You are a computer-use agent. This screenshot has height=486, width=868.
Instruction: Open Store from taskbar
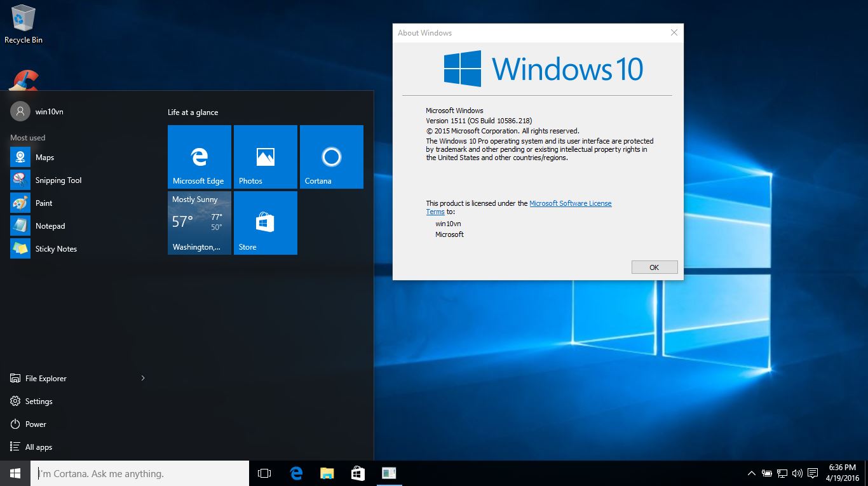(x=358, y=473)
